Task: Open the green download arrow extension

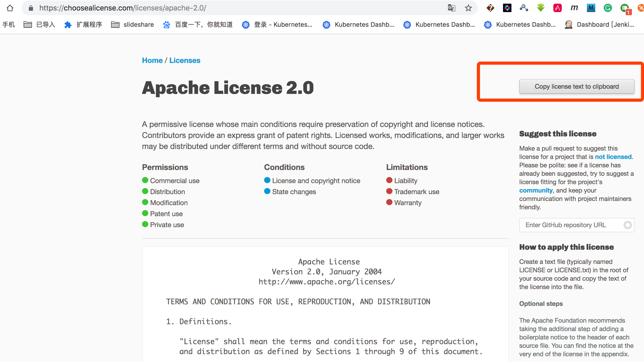Action: point(541,8)
